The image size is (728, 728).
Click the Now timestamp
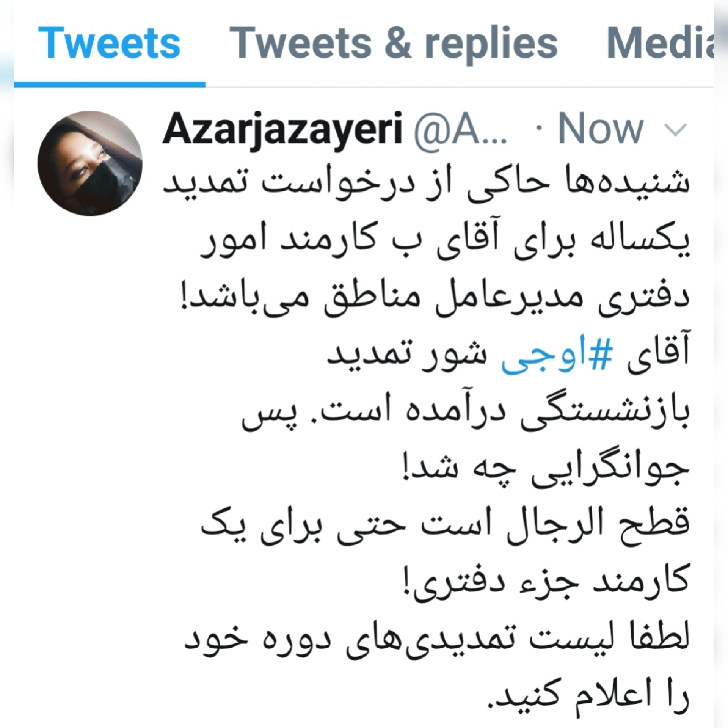pos(601,129)
